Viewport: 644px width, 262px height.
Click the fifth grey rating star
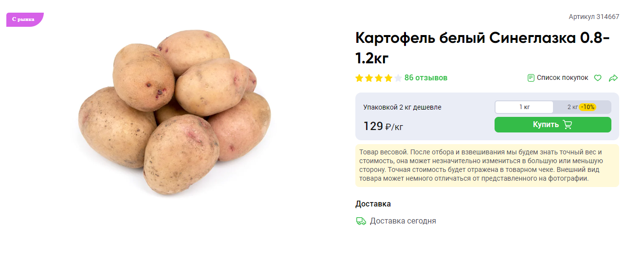tap(398, 78)
